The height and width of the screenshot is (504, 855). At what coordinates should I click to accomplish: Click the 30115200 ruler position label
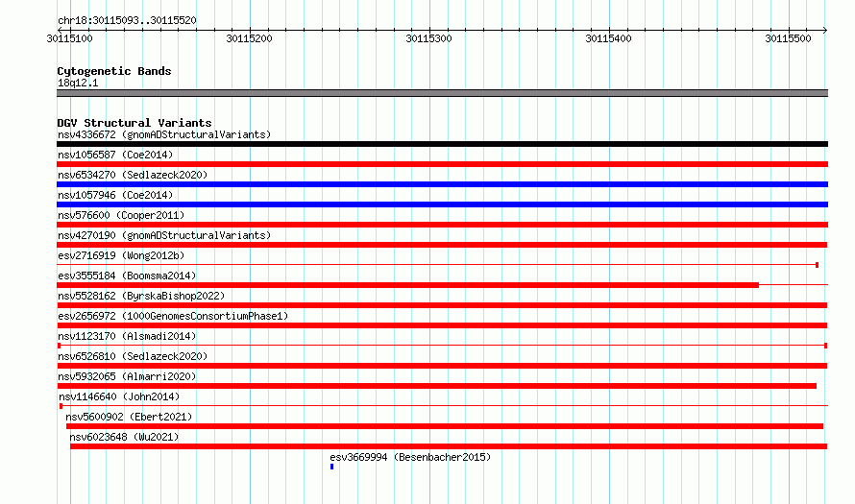tap(249, 38)
